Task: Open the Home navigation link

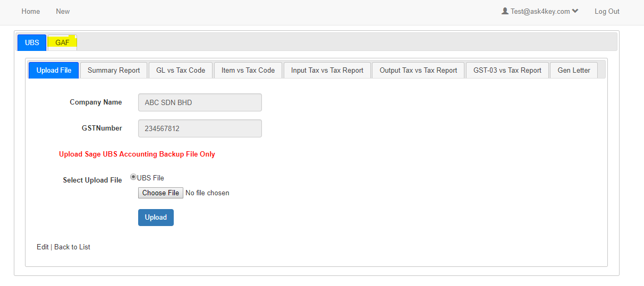Action: (31, 11)
